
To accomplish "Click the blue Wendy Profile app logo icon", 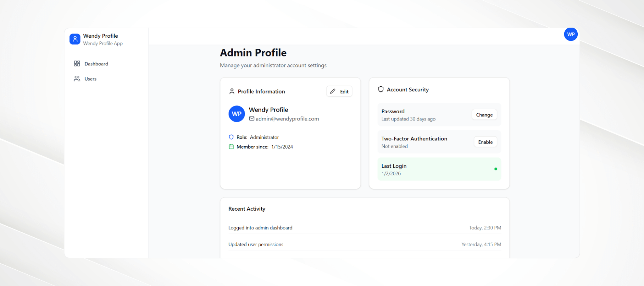I will click(x=75, y=39).
